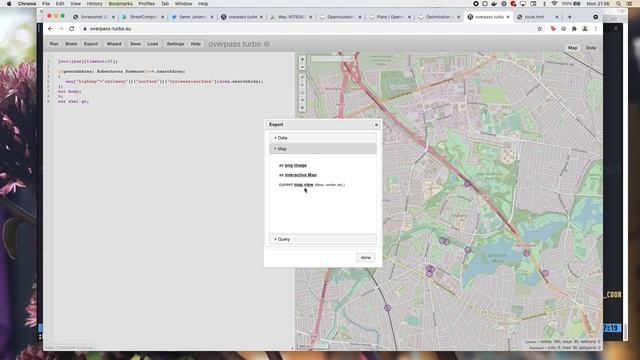Click the overpass-turbo.eu address bar

306,29
